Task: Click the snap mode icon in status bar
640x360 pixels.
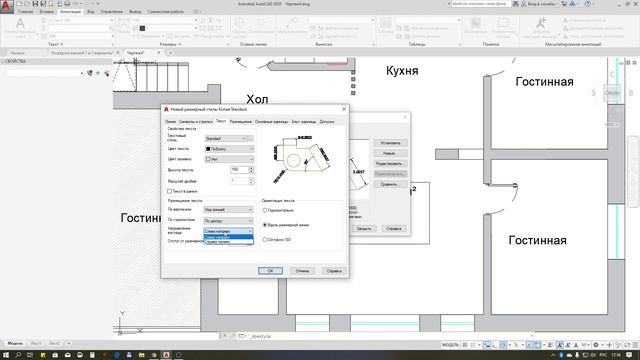Action: 473,345
